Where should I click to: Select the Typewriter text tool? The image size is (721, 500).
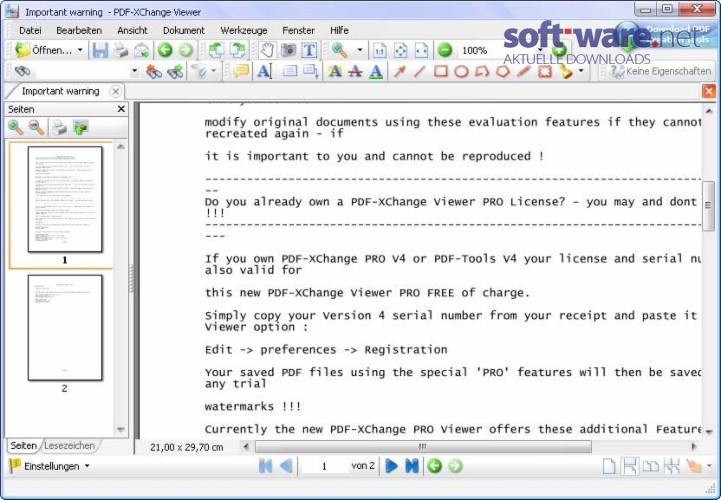(265, 71)
